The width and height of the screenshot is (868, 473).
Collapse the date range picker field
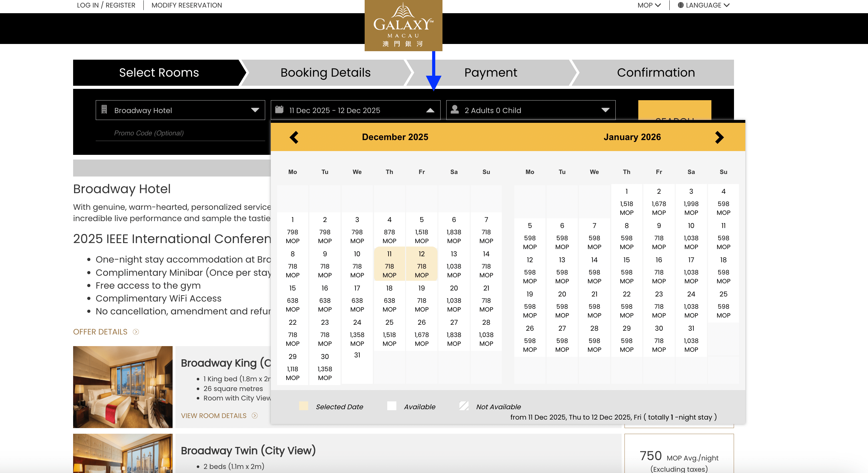point(356,110)
